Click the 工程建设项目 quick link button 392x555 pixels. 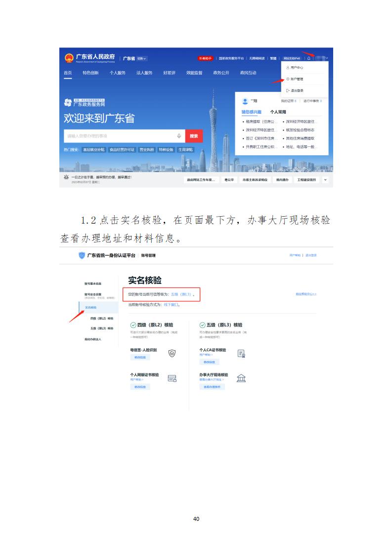[x=307, y=180]
